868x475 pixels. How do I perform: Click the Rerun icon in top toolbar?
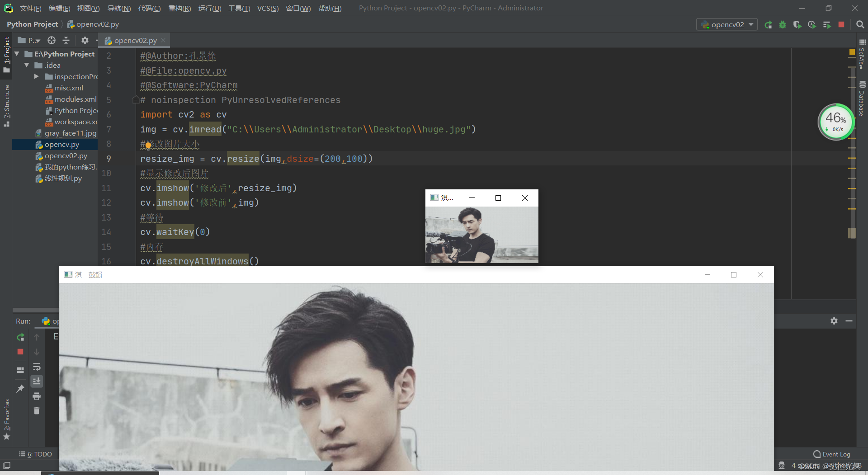tap(768, 24)
